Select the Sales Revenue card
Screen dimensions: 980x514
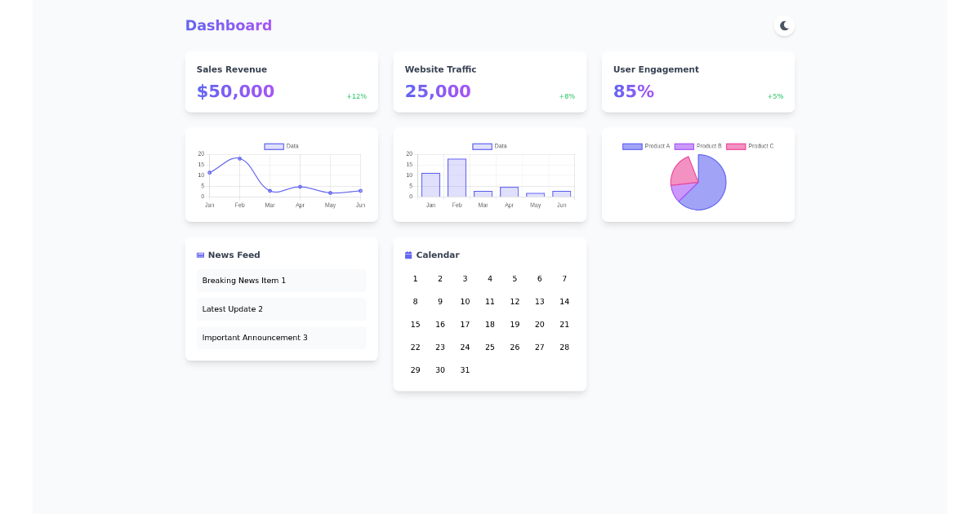(281, 81)
